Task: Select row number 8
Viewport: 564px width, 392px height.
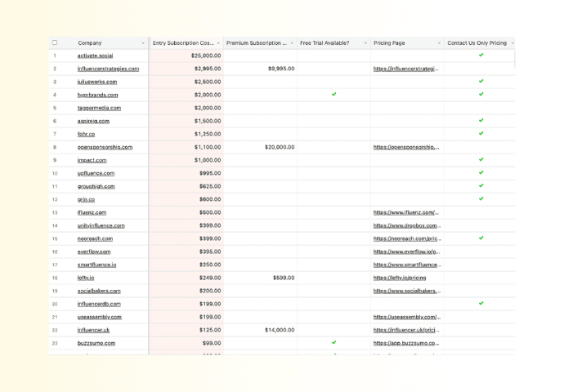Action: point(55,147)
